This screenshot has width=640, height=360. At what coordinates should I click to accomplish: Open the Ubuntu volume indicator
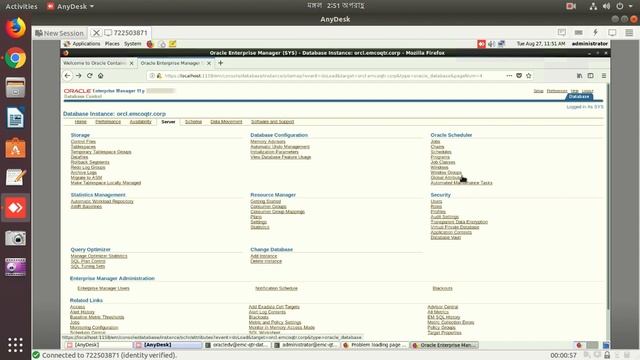[x=607, y=6]
